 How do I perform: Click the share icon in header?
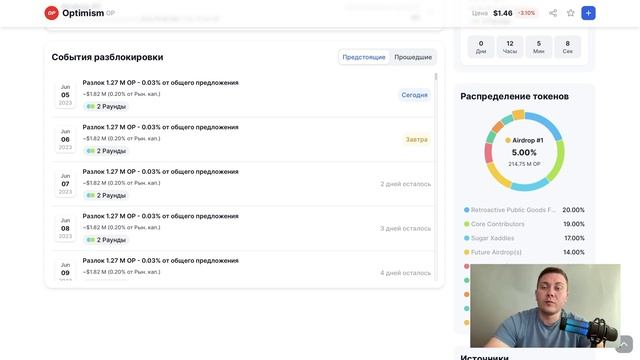(553, 13)
